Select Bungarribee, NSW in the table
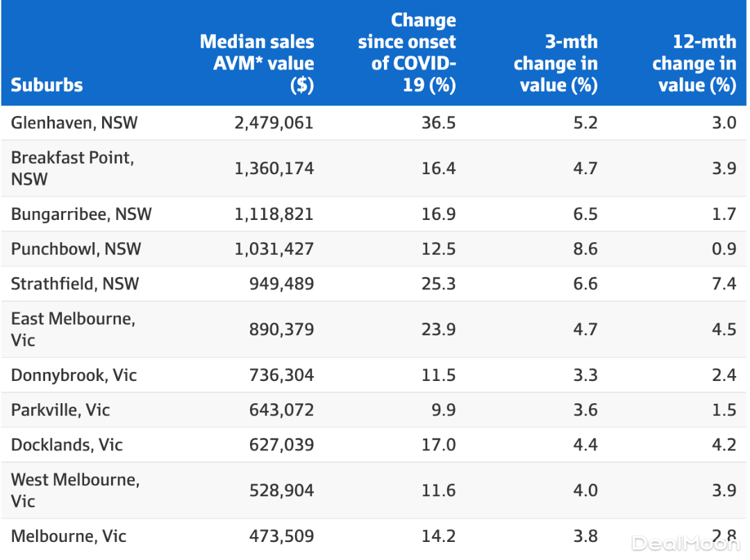This screenshot has width=750, height=560. coord(81,214)
